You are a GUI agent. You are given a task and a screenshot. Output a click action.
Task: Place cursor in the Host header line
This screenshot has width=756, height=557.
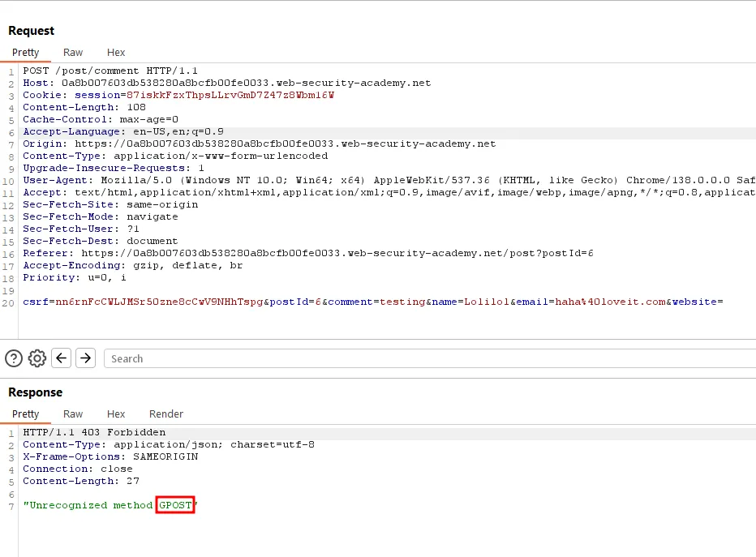click(x=227, y=83)
